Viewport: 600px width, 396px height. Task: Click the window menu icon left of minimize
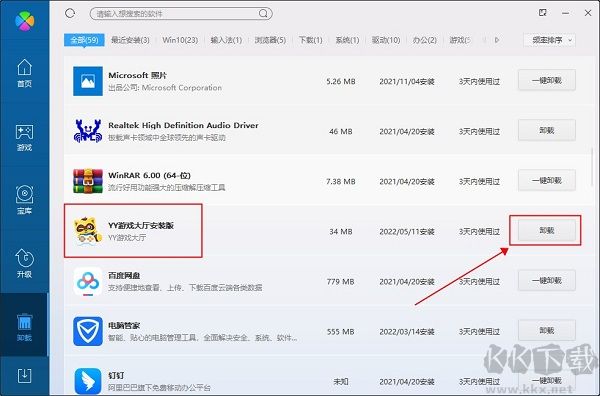543,13
